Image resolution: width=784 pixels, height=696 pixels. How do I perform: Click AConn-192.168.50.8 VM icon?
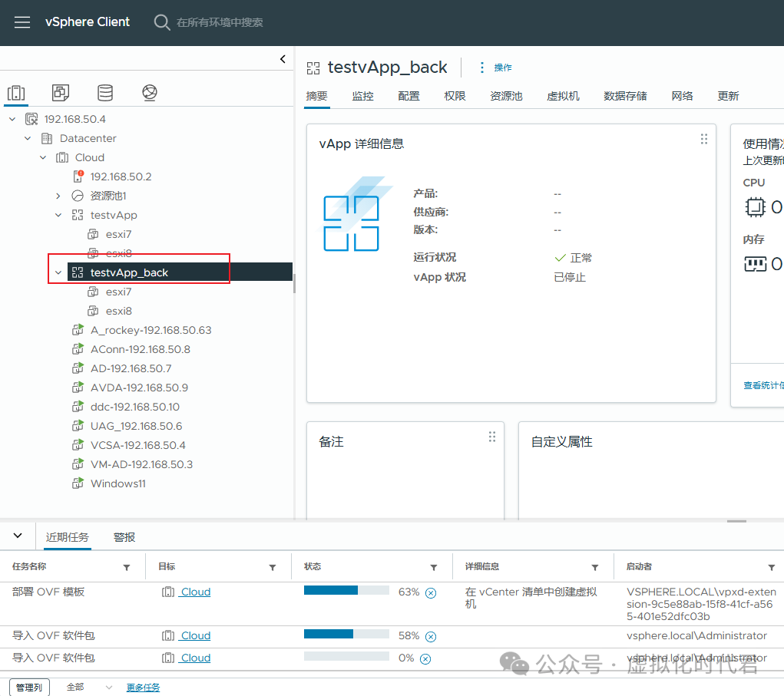click(x=78, y=349)
